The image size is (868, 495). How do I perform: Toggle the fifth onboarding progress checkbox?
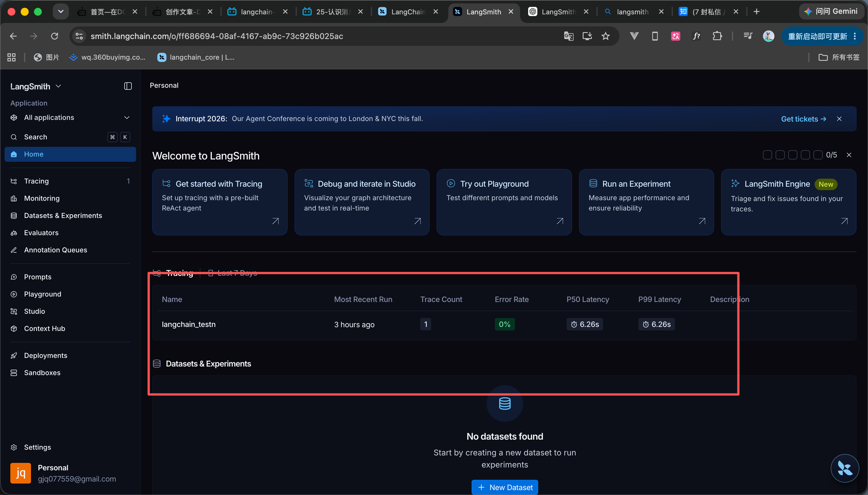(818, 155)
